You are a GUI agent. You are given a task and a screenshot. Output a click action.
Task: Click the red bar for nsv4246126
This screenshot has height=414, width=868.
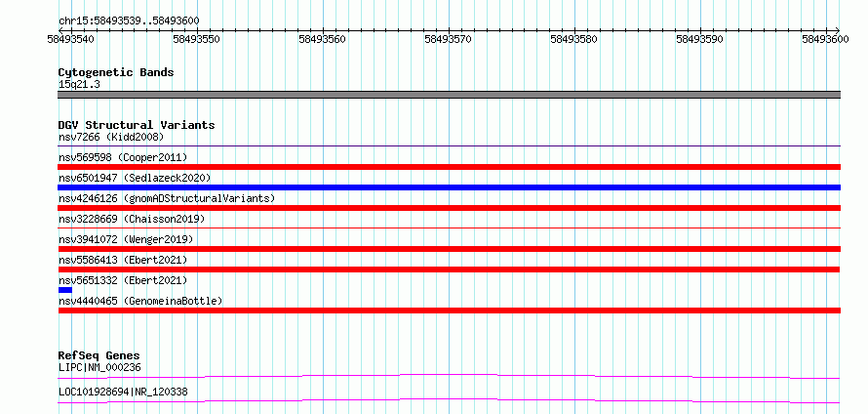[x=449, y=208]
